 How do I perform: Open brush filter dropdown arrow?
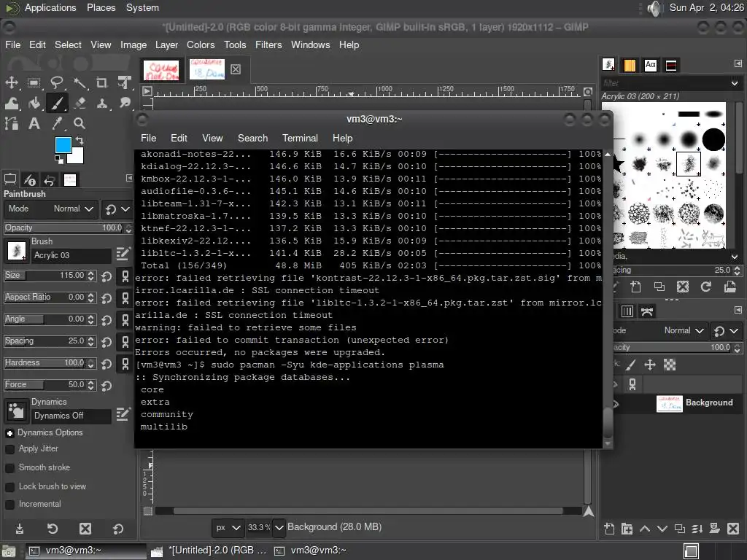tap(735, 83)
